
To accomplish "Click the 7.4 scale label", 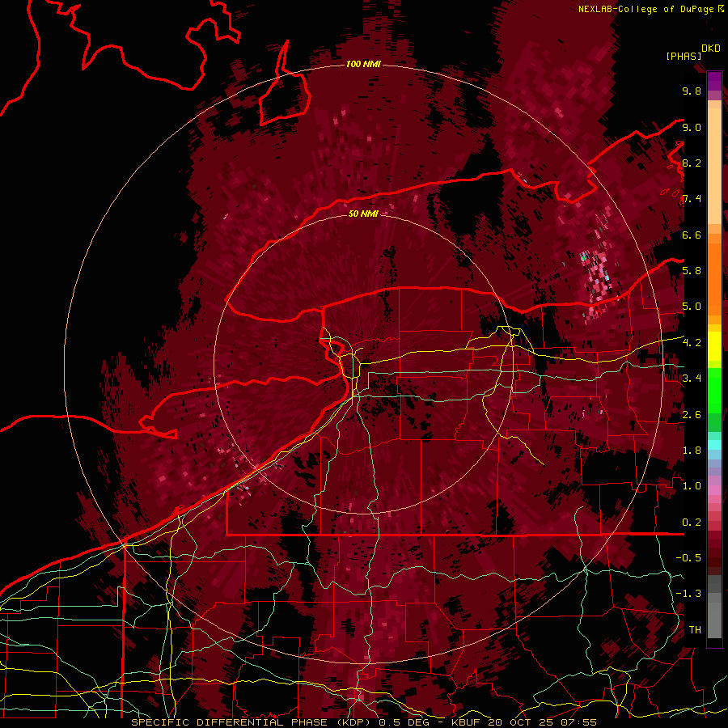I will click(x=692, y=199).
